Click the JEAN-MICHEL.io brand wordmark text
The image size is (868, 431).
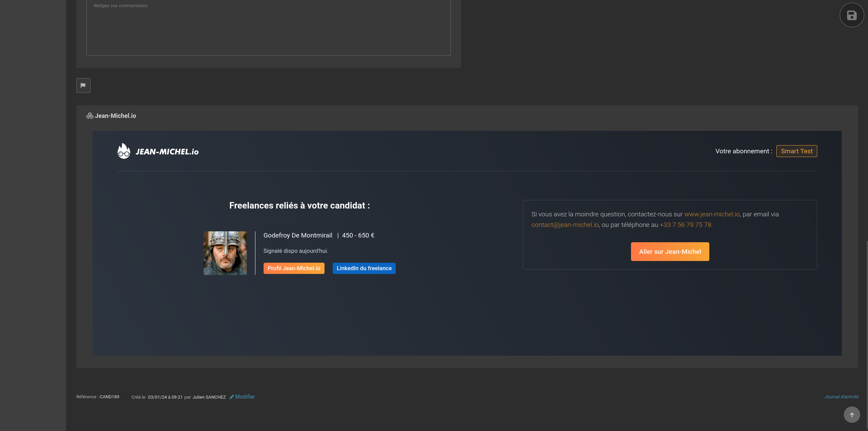(x=167, y=152)
